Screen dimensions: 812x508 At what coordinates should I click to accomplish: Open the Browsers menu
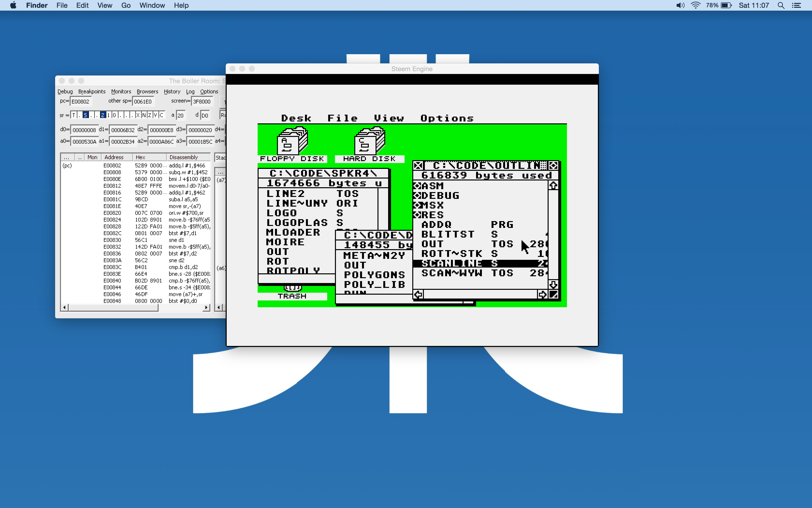pos(147,91)
